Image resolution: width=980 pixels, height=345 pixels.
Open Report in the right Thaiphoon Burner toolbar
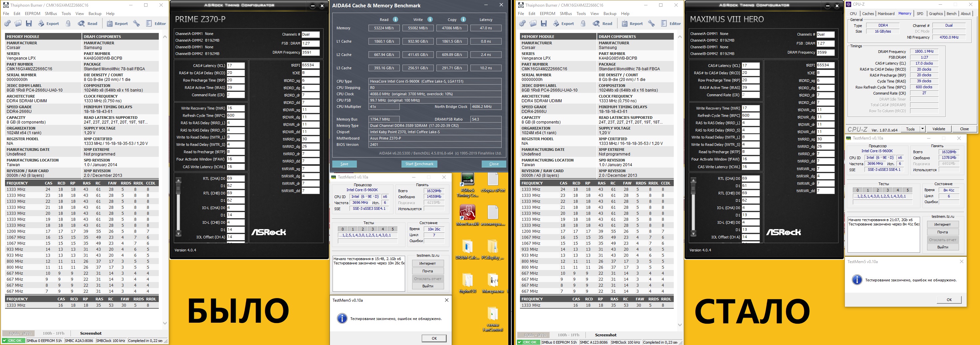click(632, 24)
